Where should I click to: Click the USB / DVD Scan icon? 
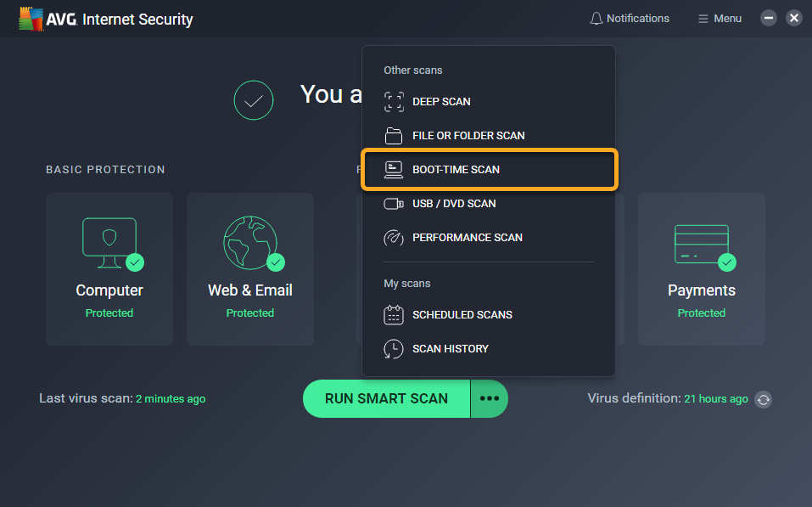pyautogui.click(x=393, y=203)
